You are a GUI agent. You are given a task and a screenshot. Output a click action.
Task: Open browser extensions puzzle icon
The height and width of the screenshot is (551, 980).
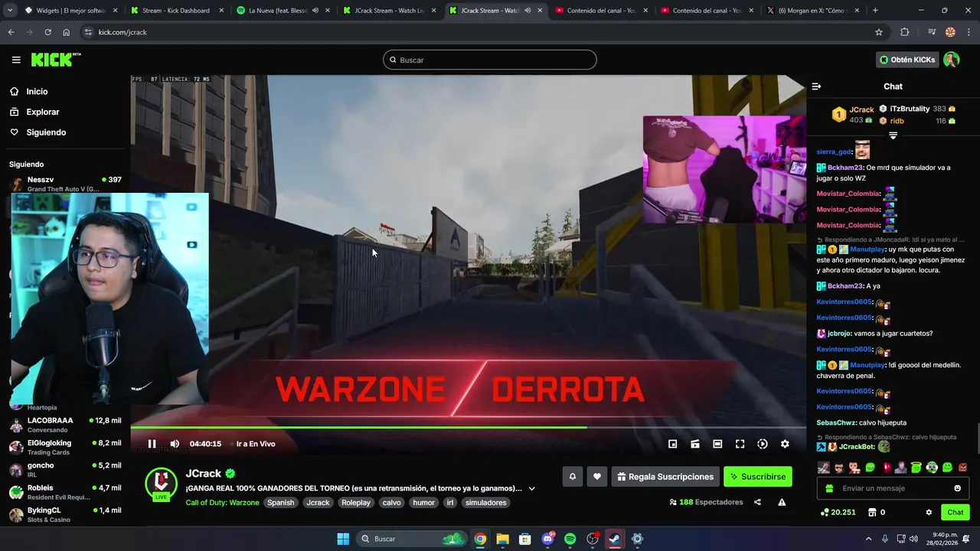pos(905,32)
